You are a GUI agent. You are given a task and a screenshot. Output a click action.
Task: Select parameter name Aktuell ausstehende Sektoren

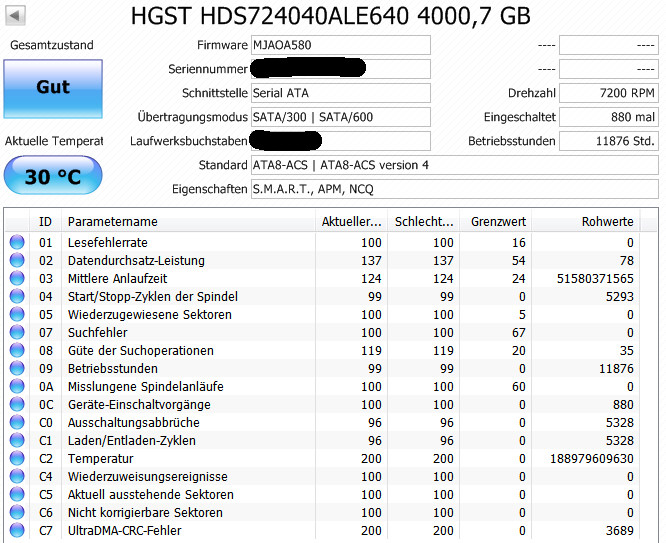(151, 495)
